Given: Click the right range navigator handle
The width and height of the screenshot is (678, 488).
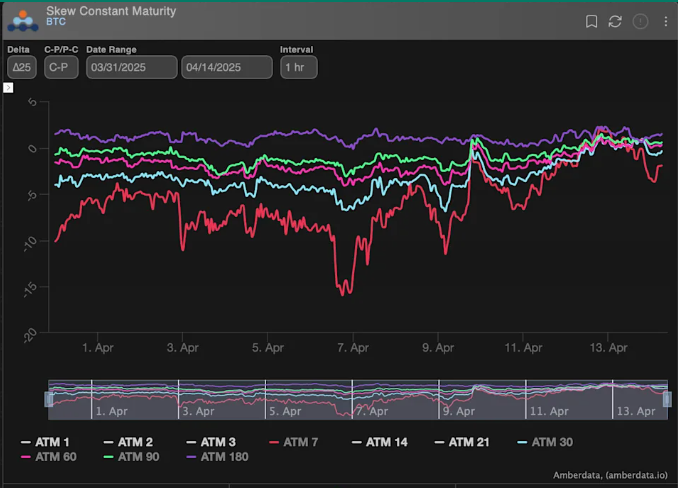Looking at the screenshot, I should point(667,399).
